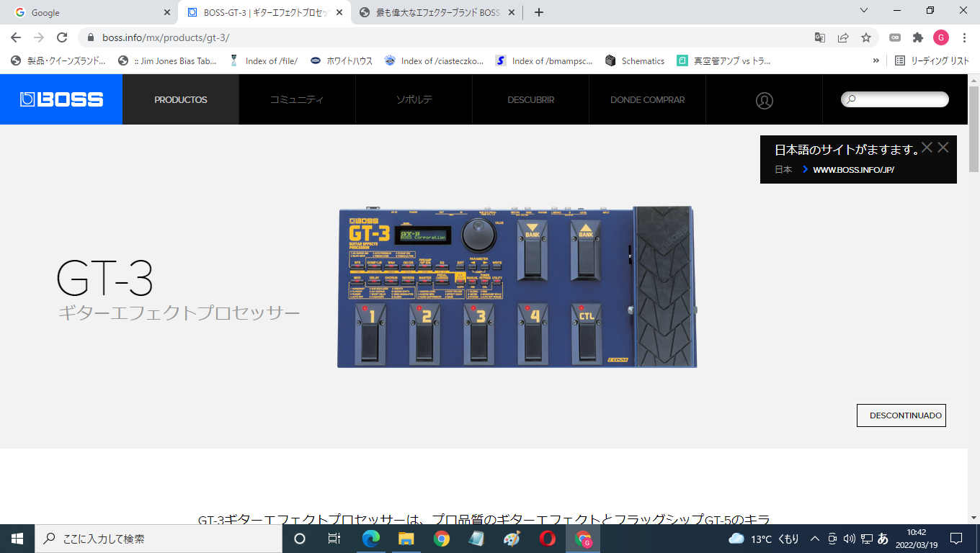Open the Index of /bmampsc bookmark
Viewport: 980px width, 553px height.
(x=545, y=61)
